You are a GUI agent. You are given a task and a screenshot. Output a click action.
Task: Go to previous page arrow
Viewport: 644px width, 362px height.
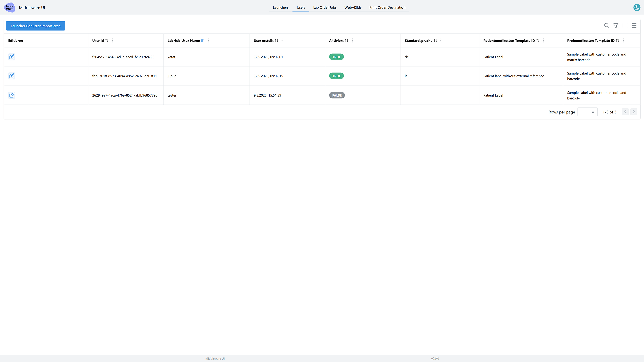pos(625,112)
